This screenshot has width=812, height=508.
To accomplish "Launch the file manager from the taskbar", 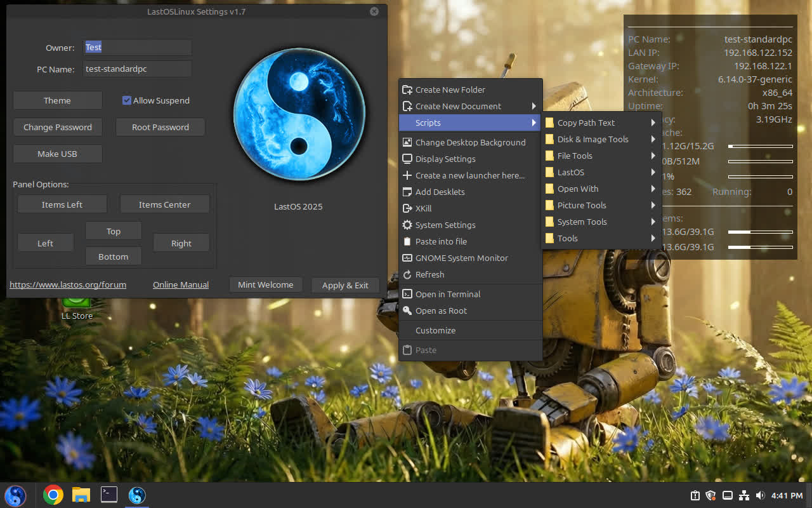I will tap(81, 495).
